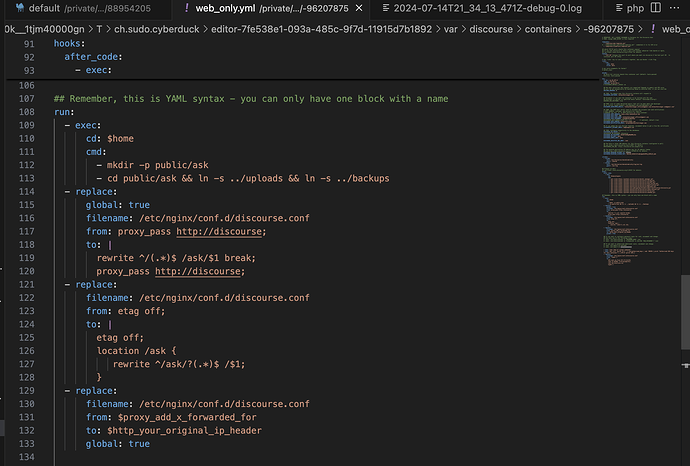Close the web_only.yml tab
Viewport: 690px width, 466px height.
click(x=359, y=8)
